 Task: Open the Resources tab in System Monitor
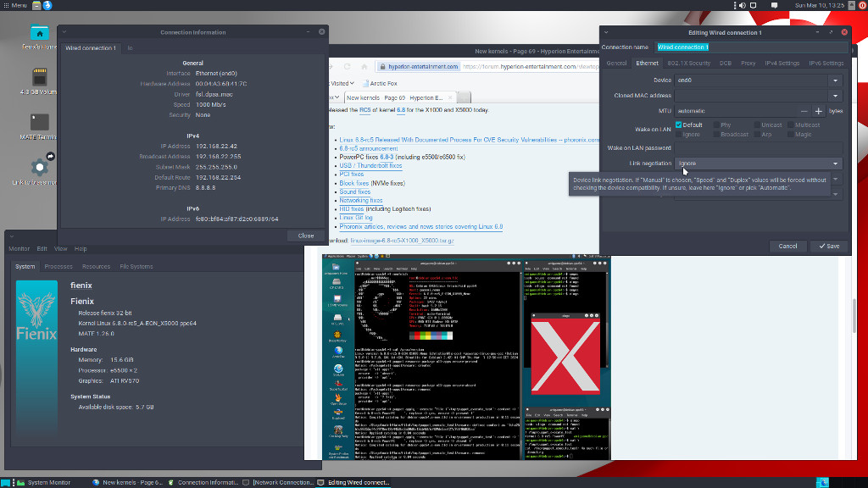pyautogui.click(x=97, y=267)
